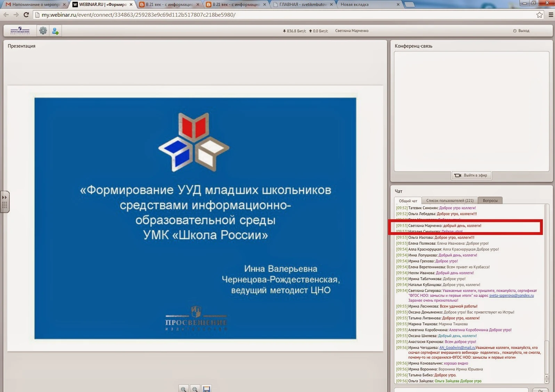The image size is (555, 392).
Task: Open the Вопросы tab
Action: pos(490,201)
